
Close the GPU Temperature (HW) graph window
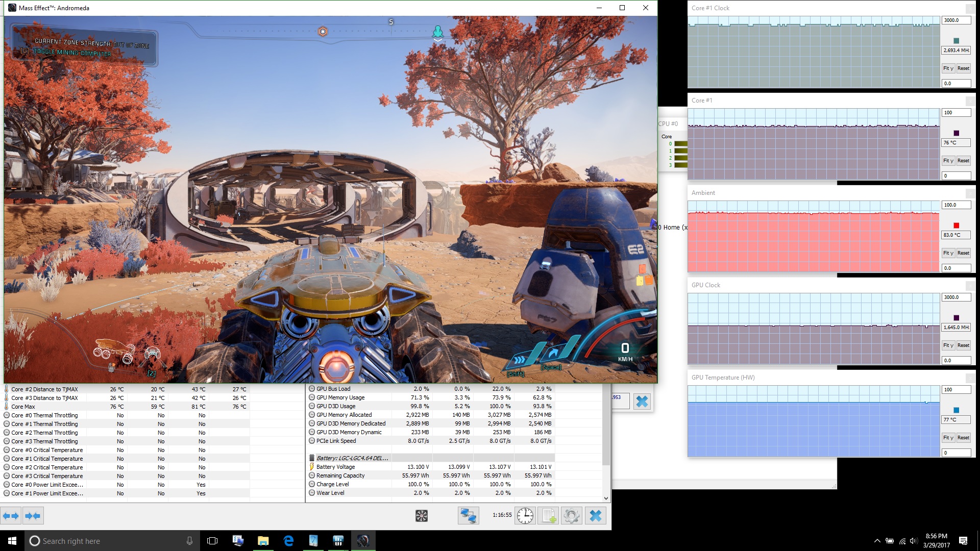(x=970, y=378)
